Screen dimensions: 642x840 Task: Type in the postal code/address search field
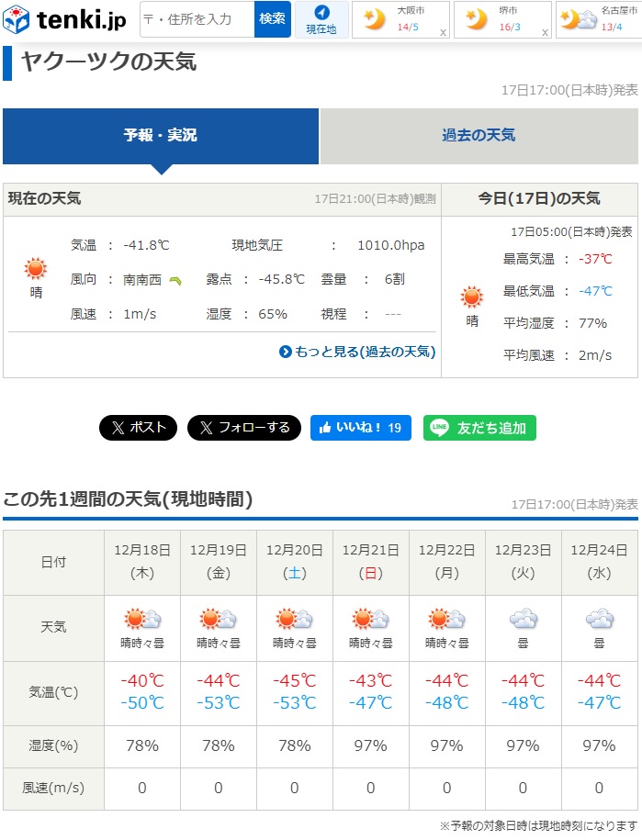[x=197, y=19]
